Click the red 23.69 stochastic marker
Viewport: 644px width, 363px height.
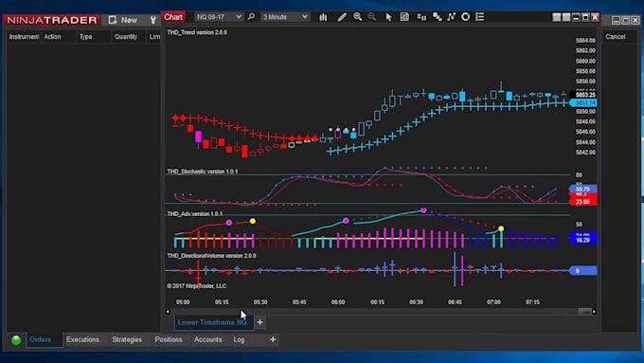[582, 202]
